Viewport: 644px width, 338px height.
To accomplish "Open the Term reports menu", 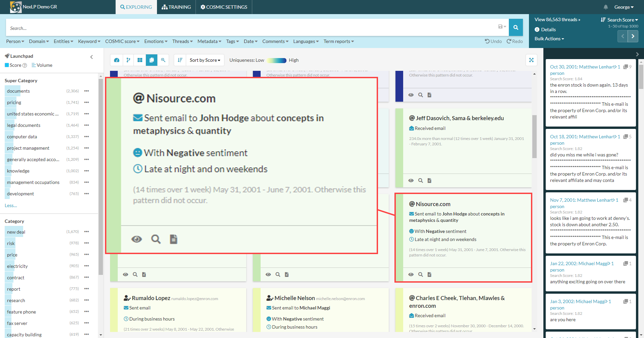I will (339, 41).
